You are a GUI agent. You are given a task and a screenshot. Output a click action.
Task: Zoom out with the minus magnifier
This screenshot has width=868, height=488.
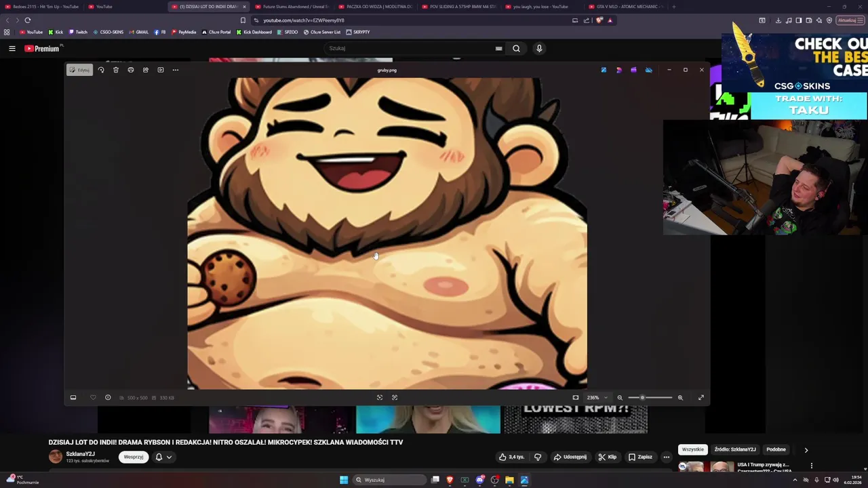coord(620,398)
